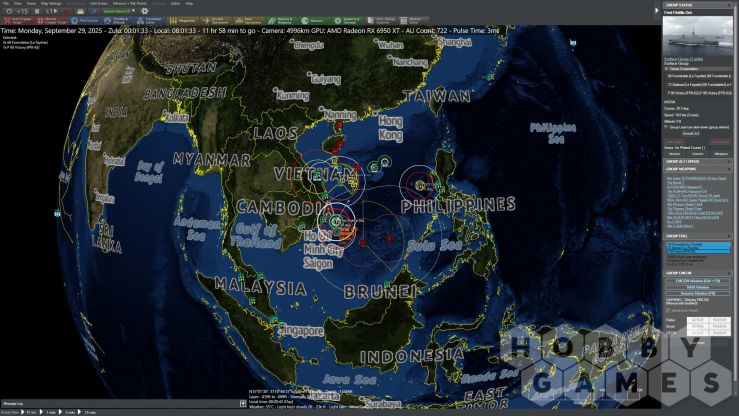This screenshot has width=739, height=416.
Task: Open Boat Operations
Action: [248, 21]
